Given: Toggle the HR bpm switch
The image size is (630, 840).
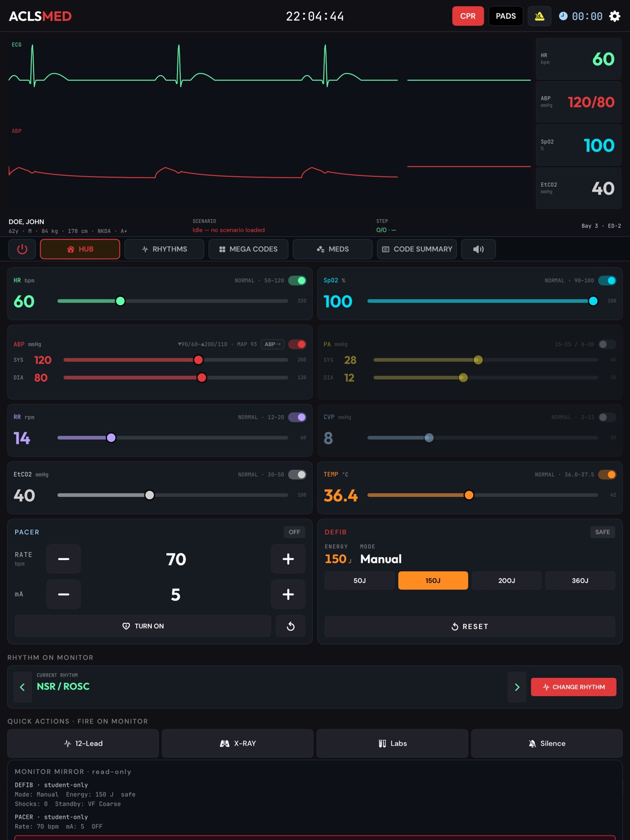Looking at the screenshot, I should [x=297, y=281].
